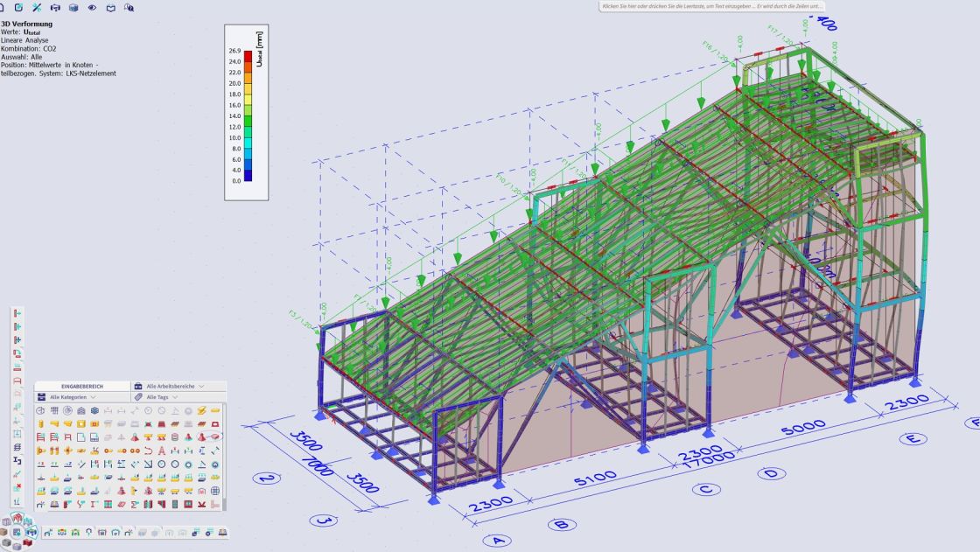Select the red house segment in the radial menu
Viewport: 980px width, 552px height.
[17, 519]
